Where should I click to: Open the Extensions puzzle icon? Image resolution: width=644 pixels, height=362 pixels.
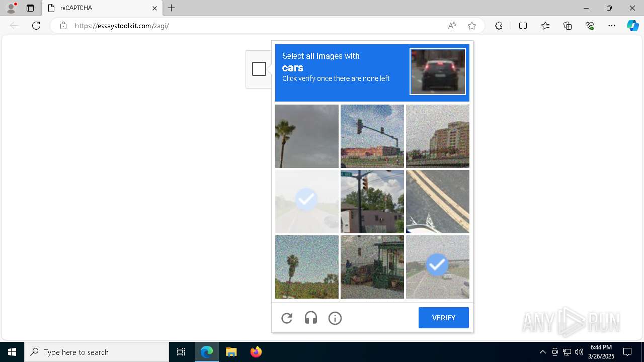click(x=499, y=26)
